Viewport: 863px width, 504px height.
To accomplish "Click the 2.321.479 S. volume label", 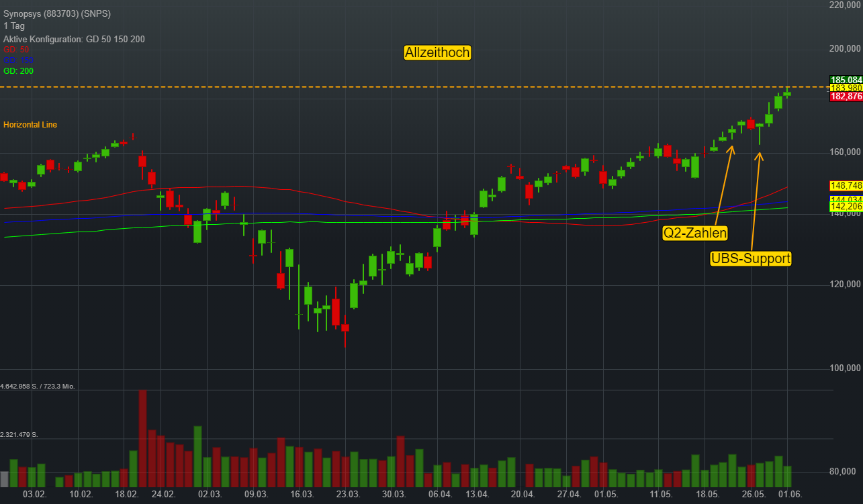I will (19, 435).
